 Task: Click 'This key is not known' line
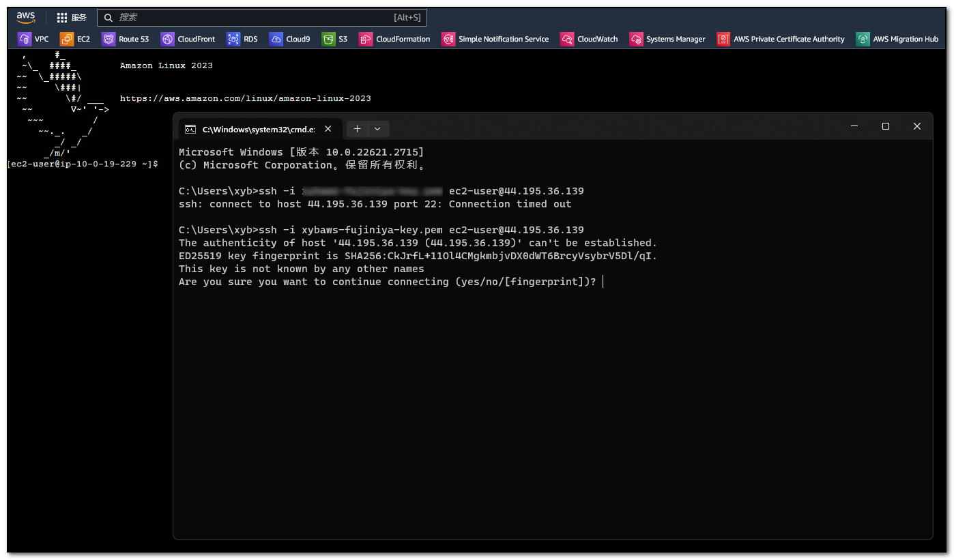(302, 269)
